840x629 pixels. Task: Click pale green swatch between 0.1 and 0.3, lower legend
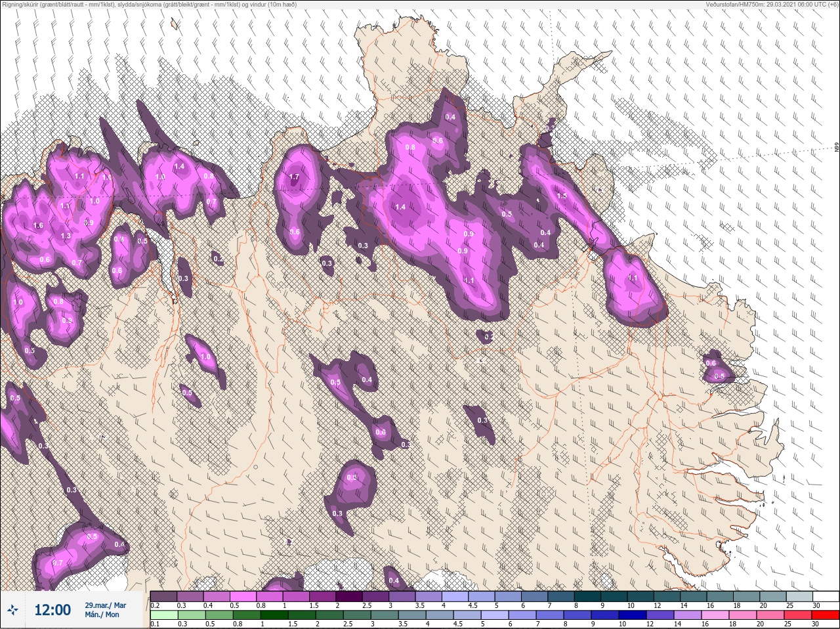[164, 615]
